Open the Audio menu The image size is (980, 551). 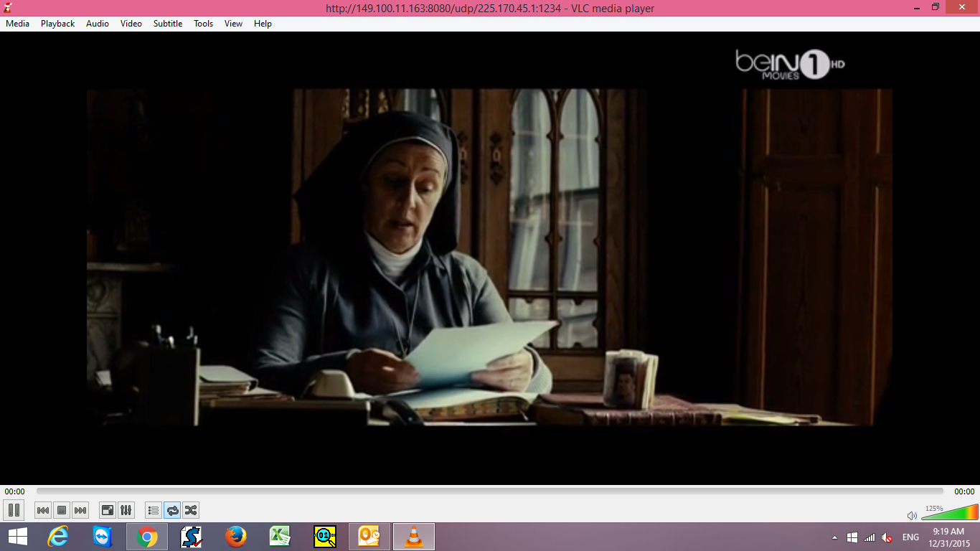point(98,24)
